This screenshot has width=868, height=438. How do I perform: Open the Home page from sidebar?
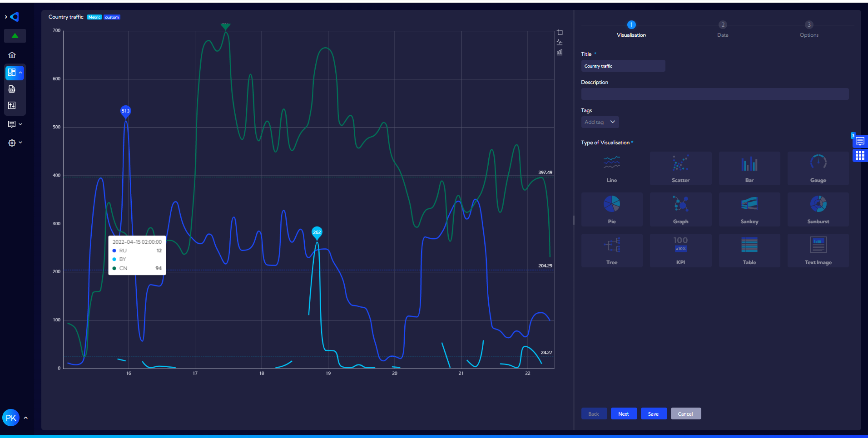click(x=12, y=55)
